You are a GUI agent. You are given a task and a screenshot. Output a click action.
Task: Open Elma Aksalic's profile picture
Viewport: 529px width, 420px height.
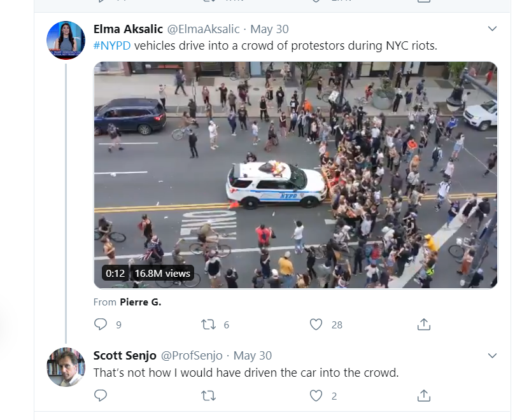(66, 40)
